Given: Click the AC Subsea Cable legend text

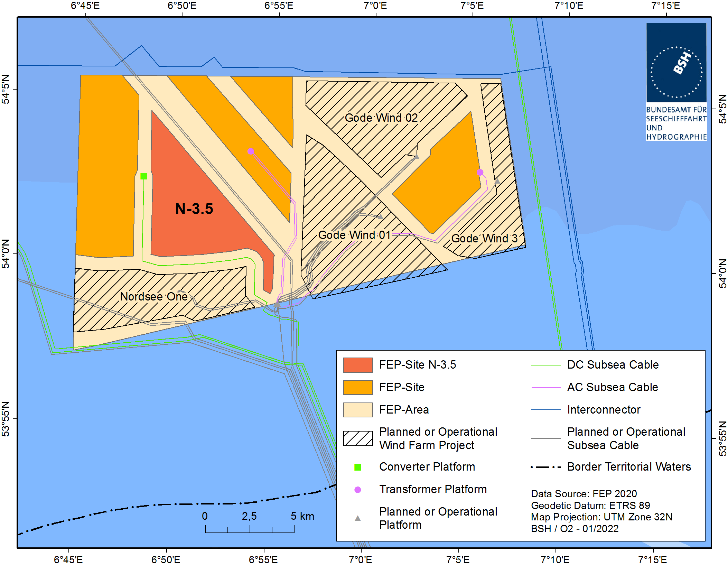Looking at the screenshot, I should click(613, 387).
